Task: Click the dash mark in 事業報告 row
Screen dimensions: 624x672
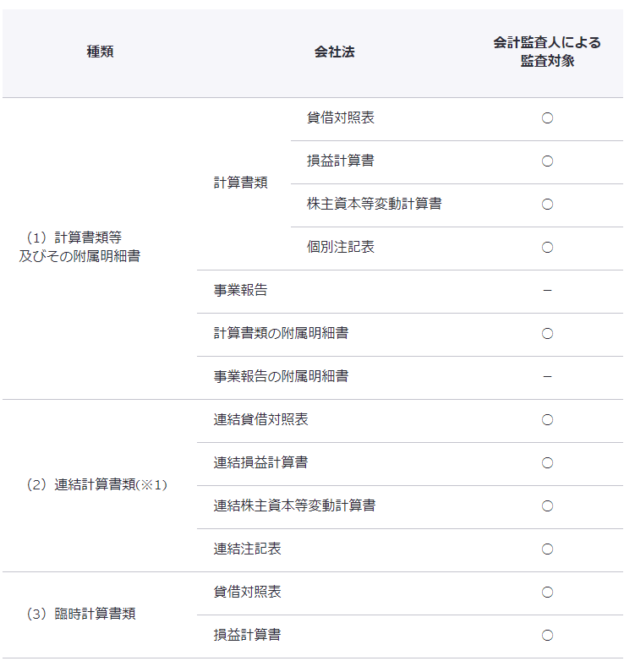Action: 547,291
